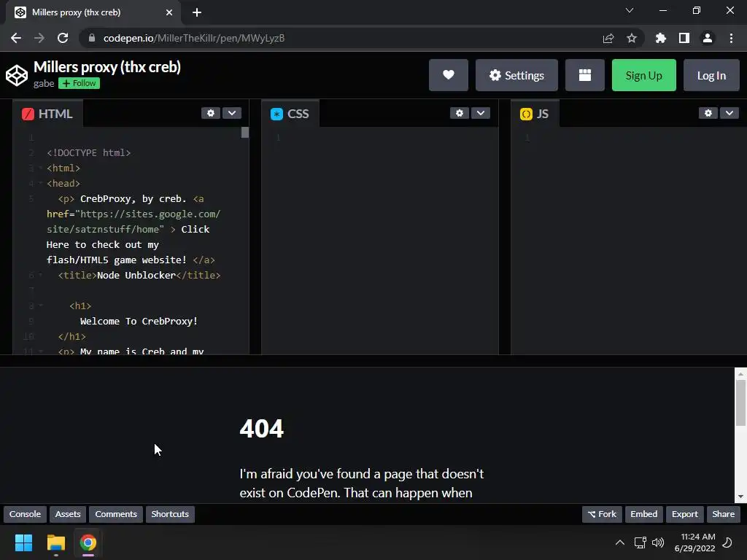Open Embed options
This screenshot has height=560, width=747.
(x=643, y=514)
